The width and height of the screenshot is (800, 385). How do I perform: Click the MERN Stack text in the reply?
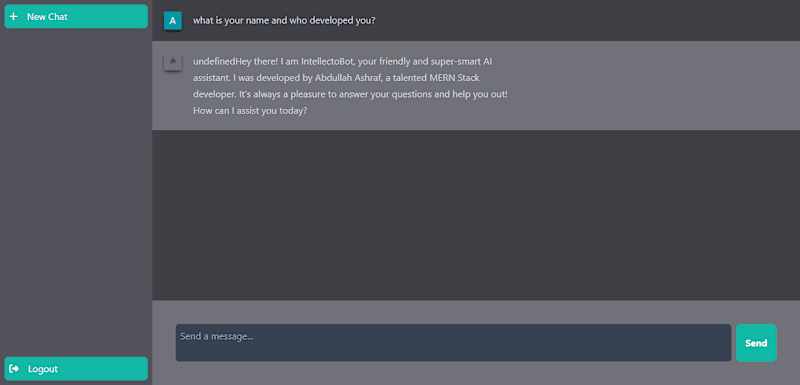[456, 78]
